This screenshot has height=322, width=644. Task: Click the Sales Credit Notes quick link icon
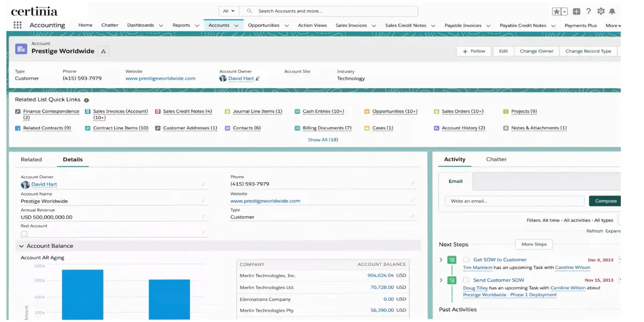click(x=158, y=112)
